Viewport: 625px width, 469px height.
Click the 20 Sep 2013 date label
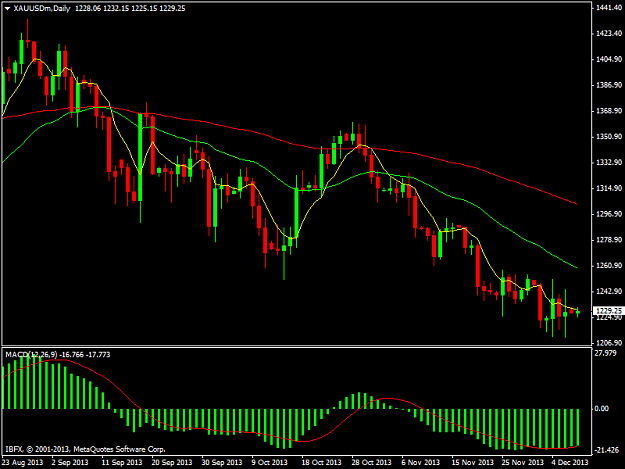click(172, 462)
